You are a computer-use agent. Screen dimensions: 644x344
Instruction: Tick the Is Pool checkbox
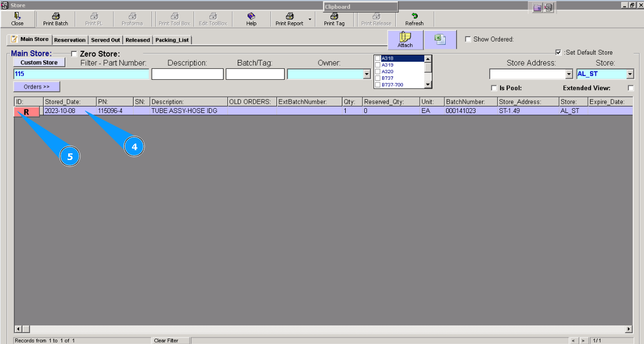(x=494, y=88)
